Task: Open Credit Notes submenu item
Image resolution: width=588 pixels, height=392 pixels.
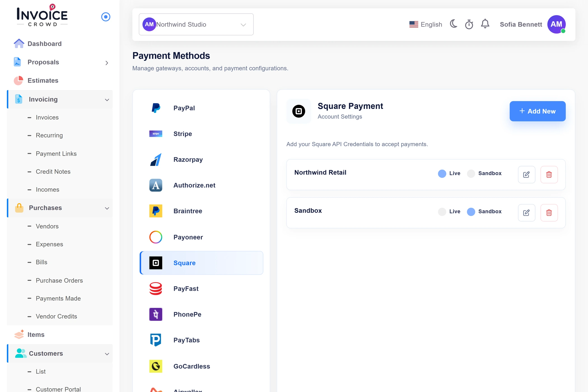Action: [x=53, y=171]
